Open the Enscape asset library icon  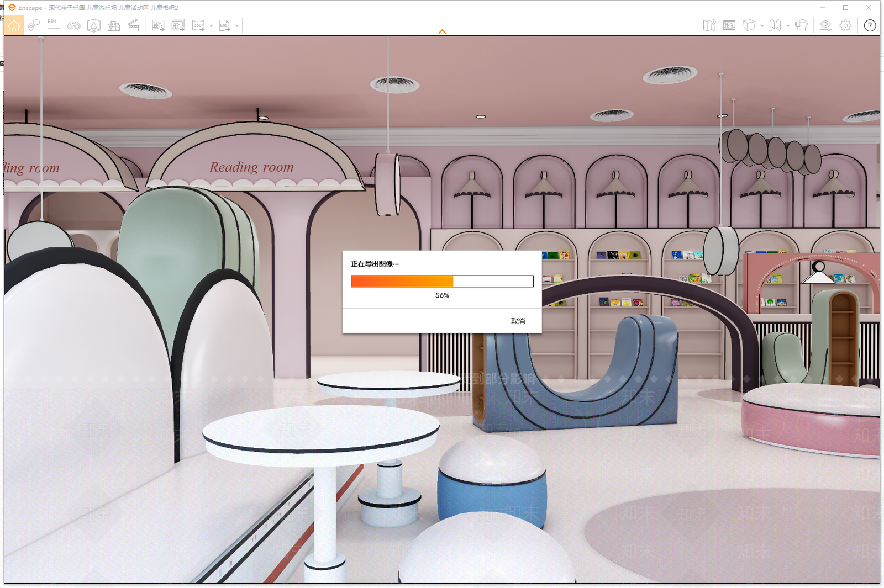point(94,25)
